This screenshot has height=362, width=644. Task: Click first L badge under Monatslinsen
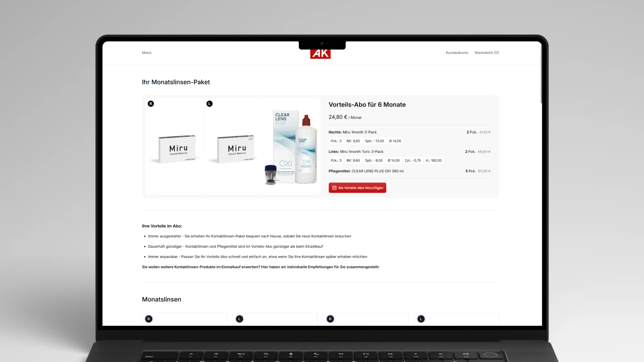(x=239, y=319)
